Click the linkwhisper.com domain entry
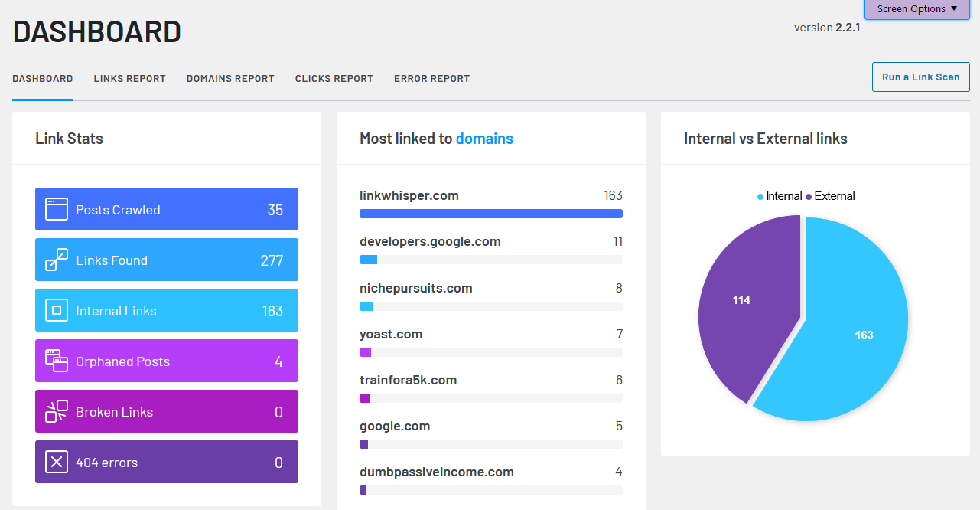This screenshot has height=510, width=980. point(409,195)
